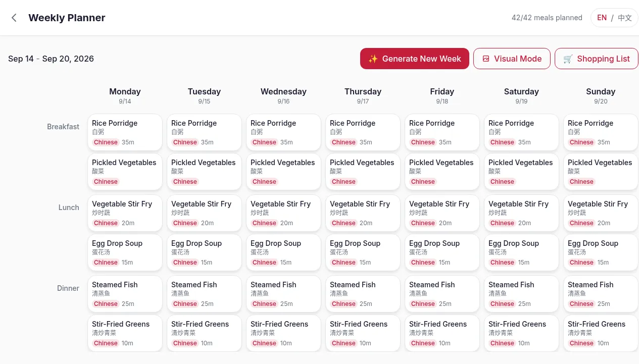This screenshot has width=639, height=364.
Task: Open Sunday's Steamed Fish meal card
Action: 601,294
